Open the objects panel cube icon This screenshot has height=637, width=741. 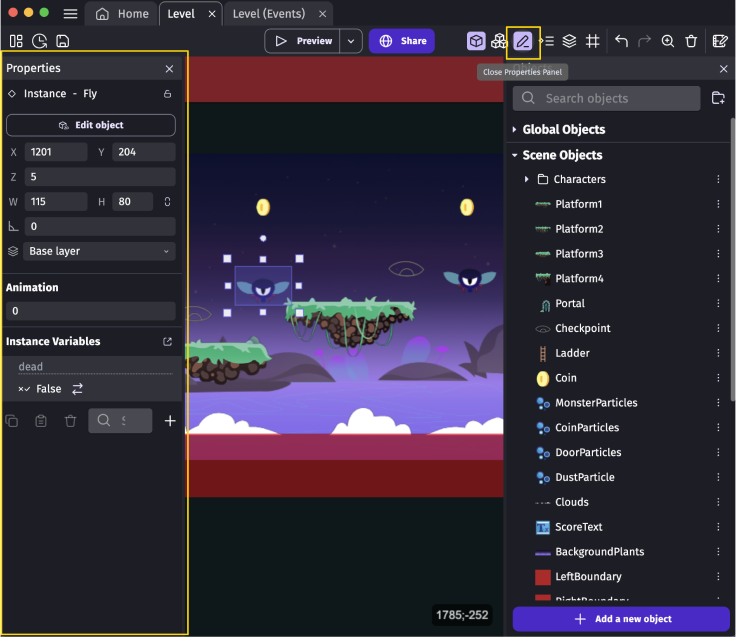(x=476, y=41)
